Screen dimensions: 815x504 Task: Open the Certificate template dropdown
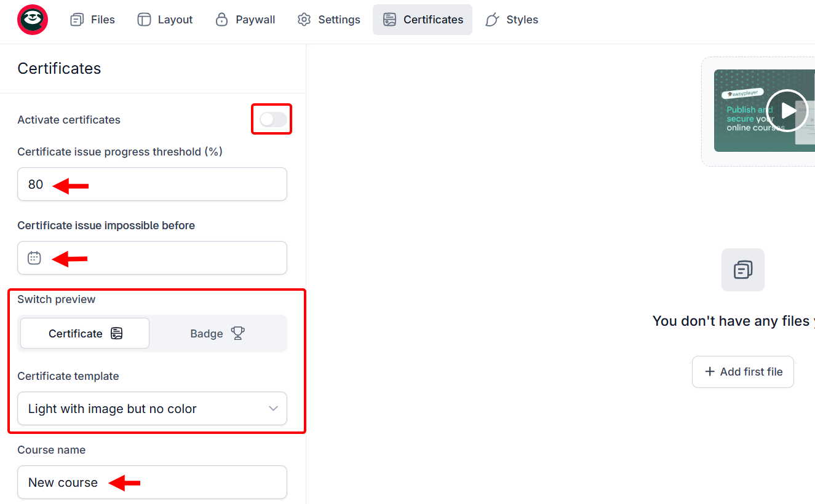point(152,408)
